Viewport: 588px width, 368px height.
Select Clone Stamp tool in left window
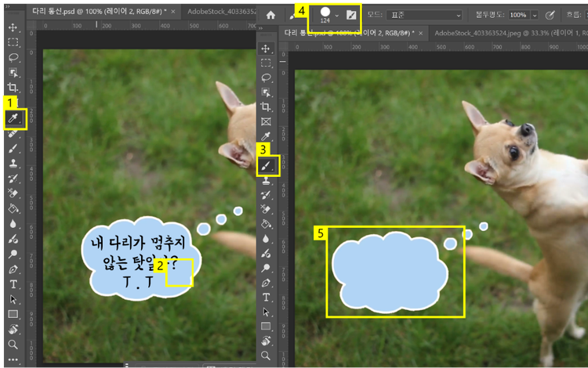coord(13,164)
